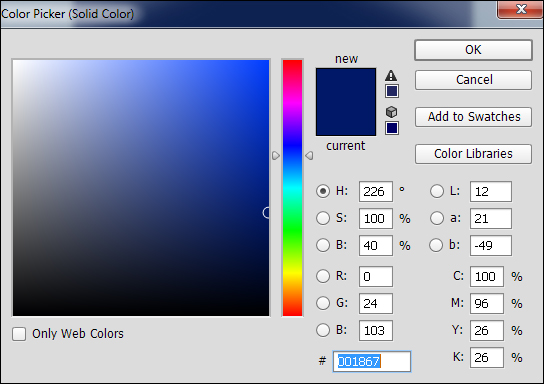Screen dimensions: 544x384
Task: Select the G green radio button
Action: point(323,303)
